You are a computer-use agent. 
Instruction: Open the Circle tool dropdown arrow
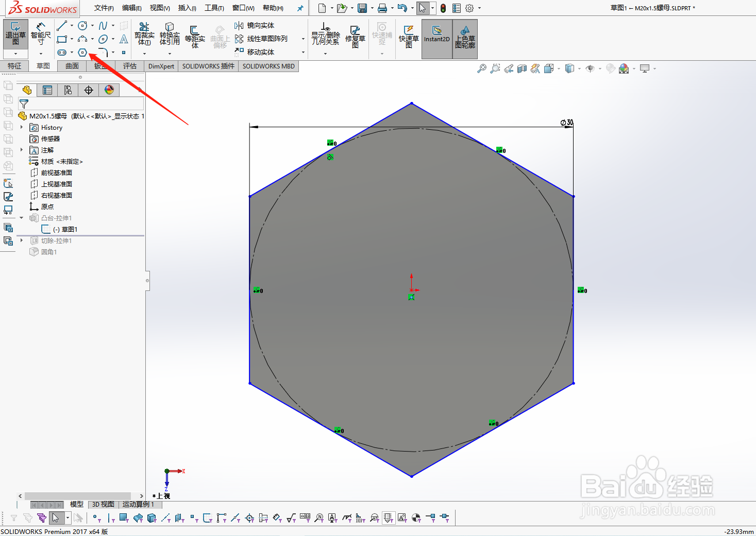92,25
